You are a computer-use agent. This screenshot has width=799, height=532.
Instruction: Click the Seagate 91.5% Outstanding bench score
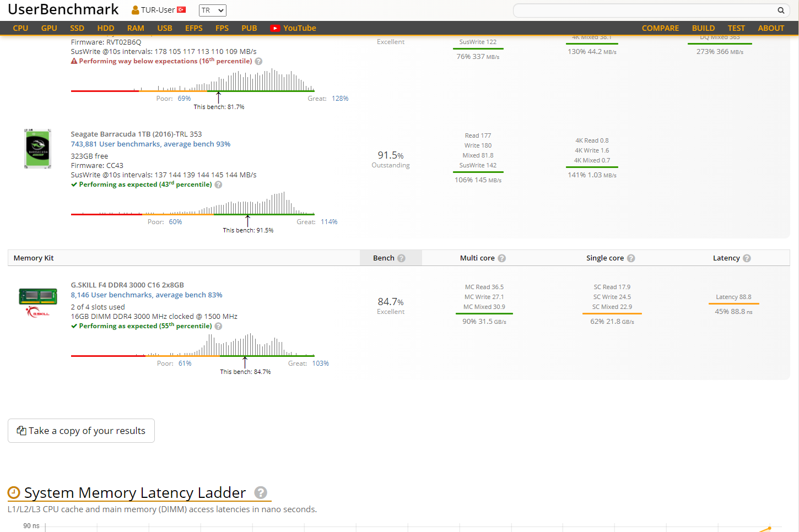click(x=391, y=159)
